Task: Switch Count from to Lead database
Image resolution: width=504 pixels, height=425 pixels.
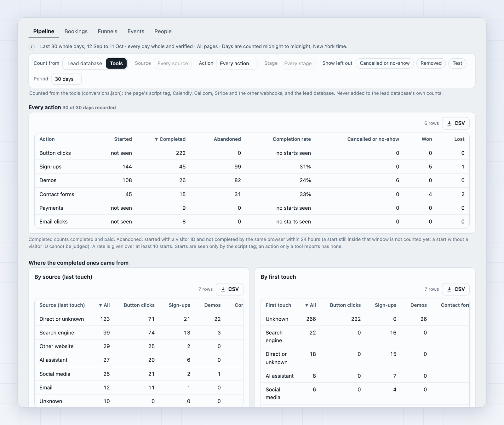Action: tap(84, 63)
